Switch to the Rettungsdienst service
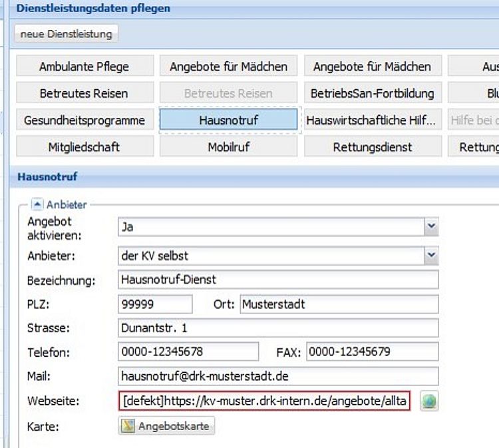The image size is (499, 448). click(373, 147)
